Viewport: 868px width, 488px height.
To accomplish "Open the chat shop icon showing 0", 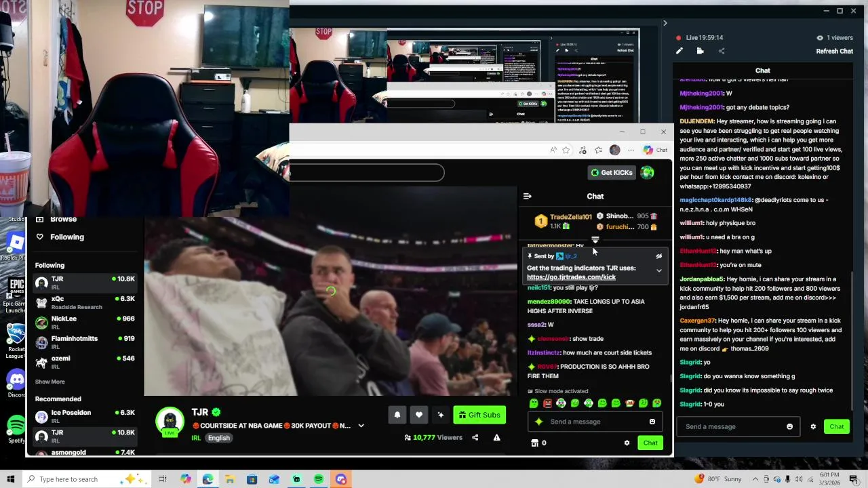I will point(539,443).
